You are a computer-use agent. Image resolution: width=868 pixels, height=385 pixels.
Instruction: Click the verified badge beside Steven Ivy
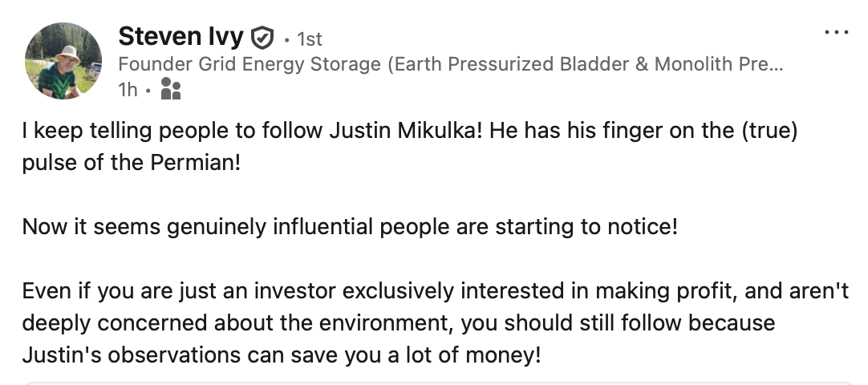pyautogui.click(x=262, y=37)
